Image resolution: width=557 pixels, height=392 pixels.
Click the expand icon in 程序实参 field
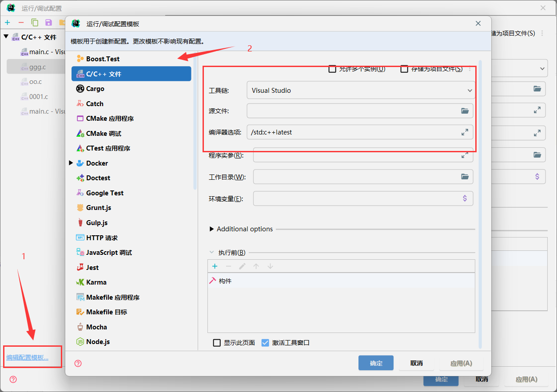pos(465,155)
